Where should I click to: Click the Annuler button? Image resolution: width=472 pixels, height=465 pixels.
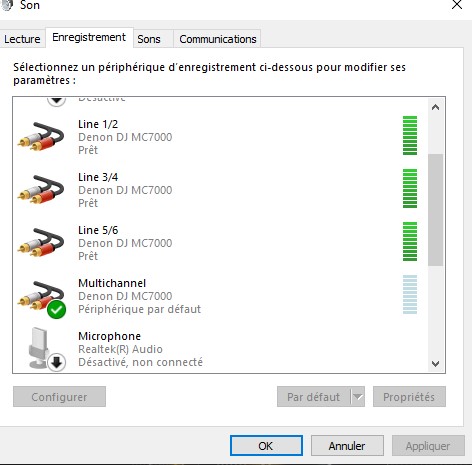[347, 445]
